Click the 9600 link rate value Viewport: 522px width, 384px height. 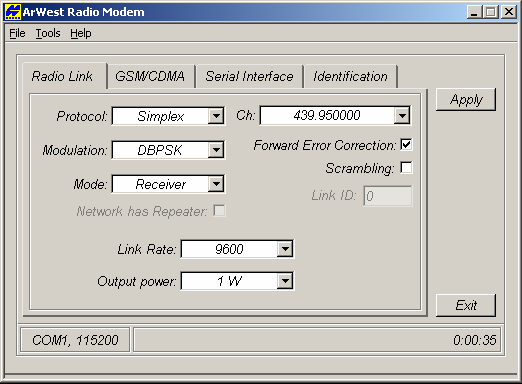[229, 249]
